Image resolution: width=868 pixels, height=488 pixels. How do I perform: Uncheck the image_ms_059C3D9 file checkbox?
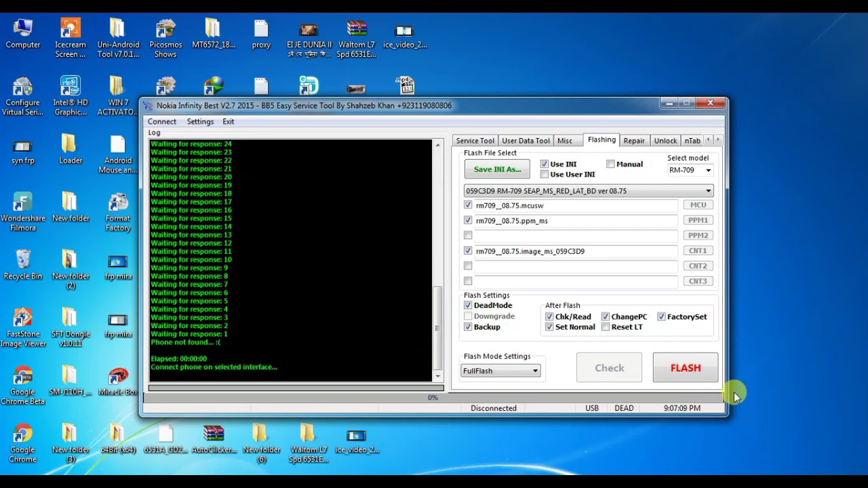tap(468, 251)
